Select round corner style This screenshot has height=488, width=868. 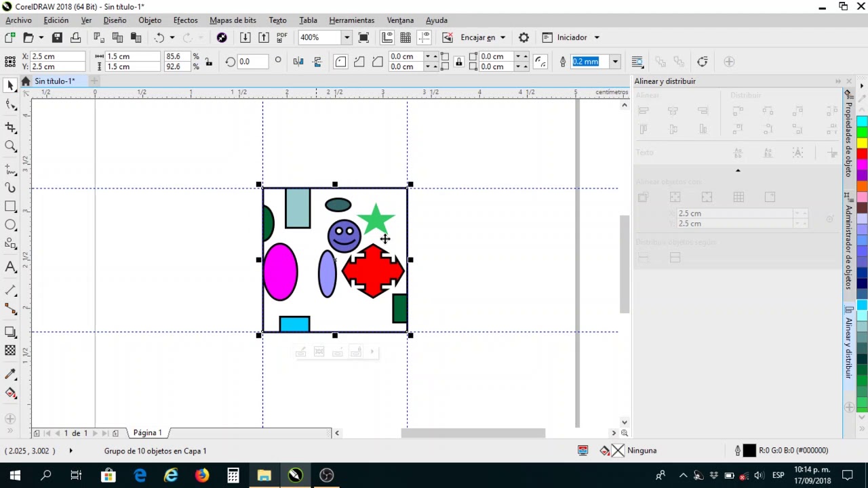point(340,62)
